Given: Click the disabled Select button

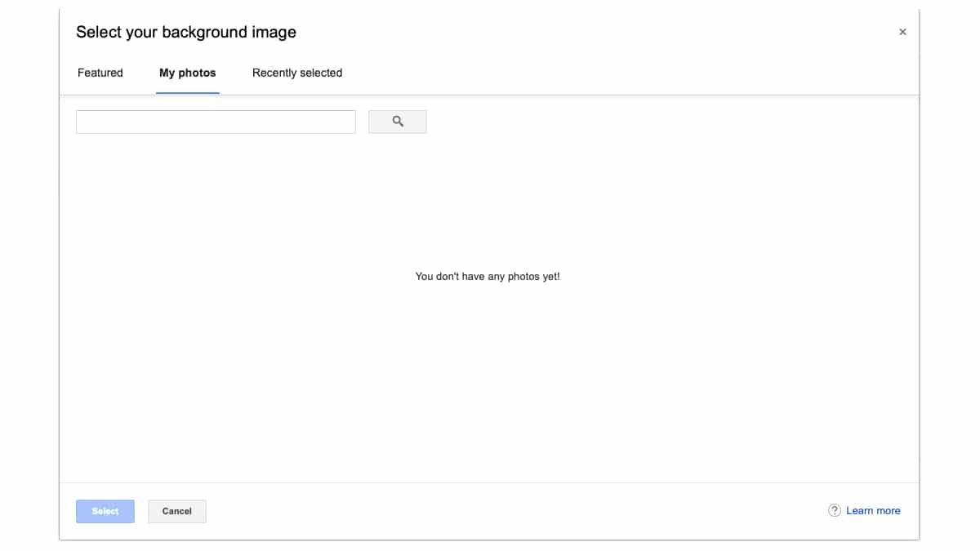Looking at the screenshot, I should (x=105, y=511).
